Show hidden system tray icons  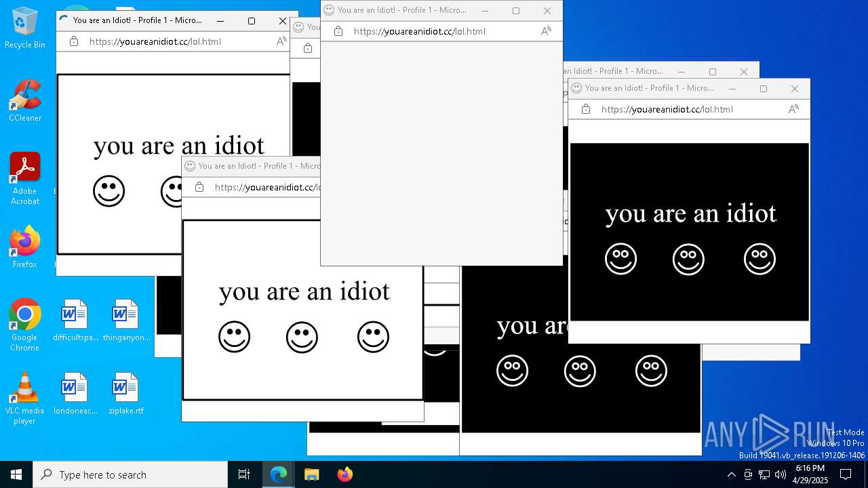pos(731,474)
